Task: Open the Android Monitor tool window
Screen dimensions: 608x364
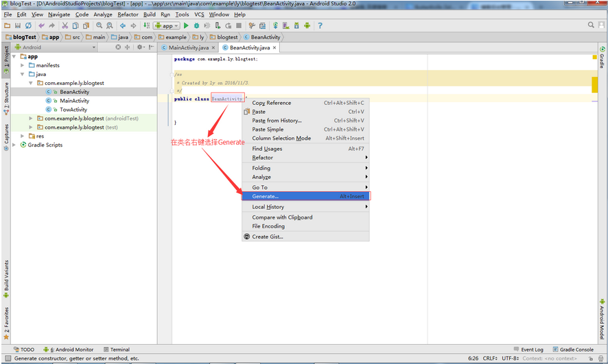Action: pos(68,350)
